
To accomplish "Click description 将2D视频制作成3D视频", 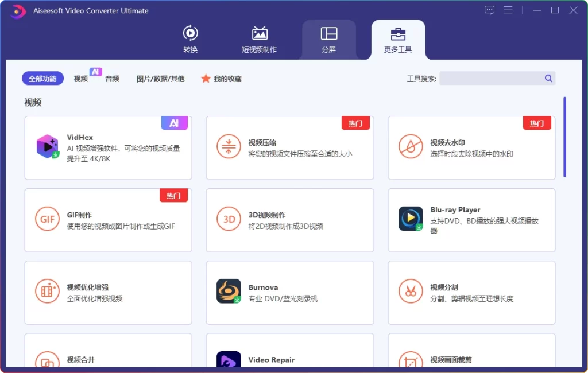I will point(286,226).
